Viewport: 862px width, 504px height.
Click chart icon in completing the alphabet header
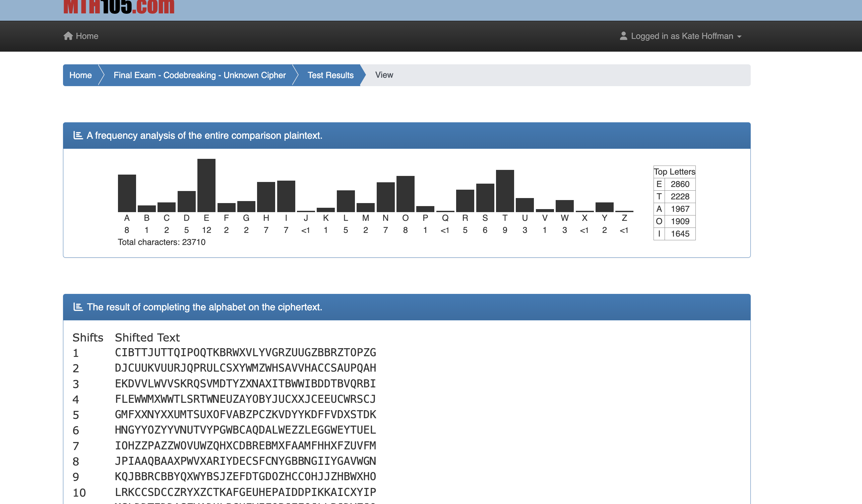click(x=78, y=307)
